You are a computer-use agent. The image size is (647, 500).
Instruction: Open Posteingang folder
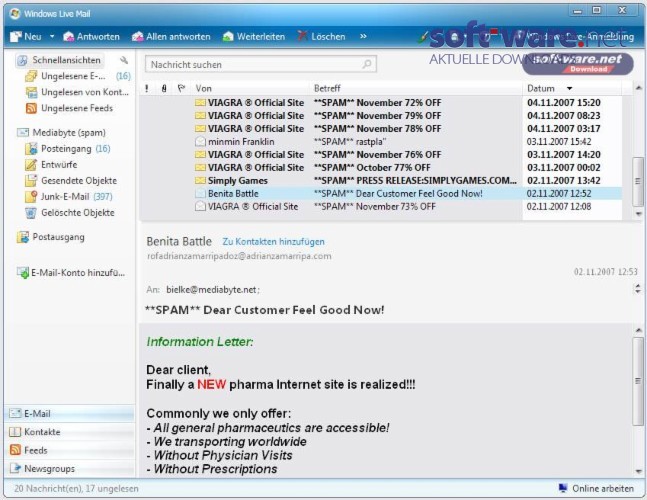tap(68, 149)
